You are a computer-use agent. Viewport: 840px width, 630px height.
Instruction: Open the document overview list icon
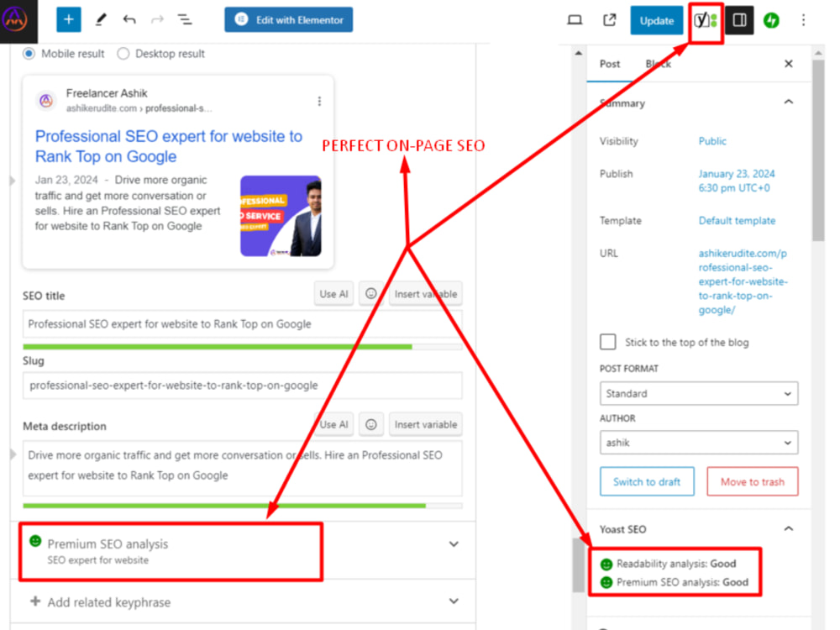coord(185,20)
